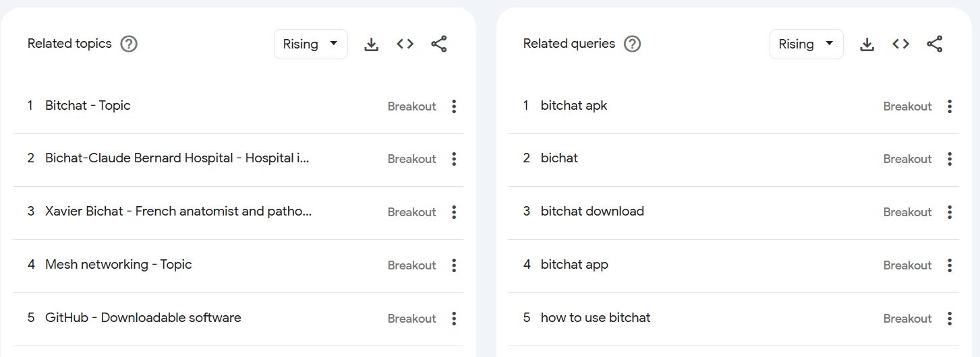Viewport: 980px width, 357px height.
Task: Open embed code for Related queries
Action: point(900,44)
